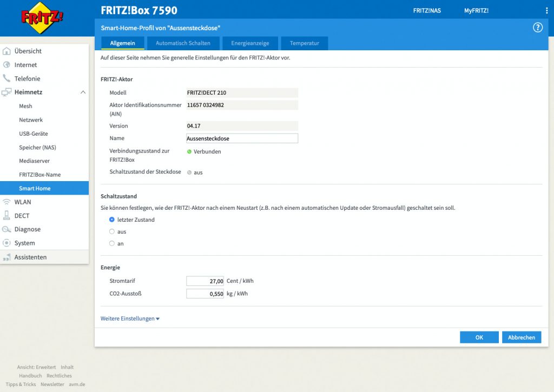The height and width of the screenshot is (392, 554).
Task: Click the Name field 'Aussensteckdose'
Action: click(242, 138)
